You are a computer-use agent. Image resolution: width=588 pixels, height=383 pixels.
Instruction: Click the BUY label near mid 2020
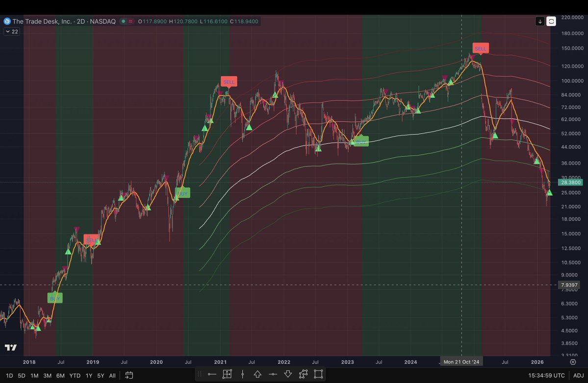(x=182, y=193)
